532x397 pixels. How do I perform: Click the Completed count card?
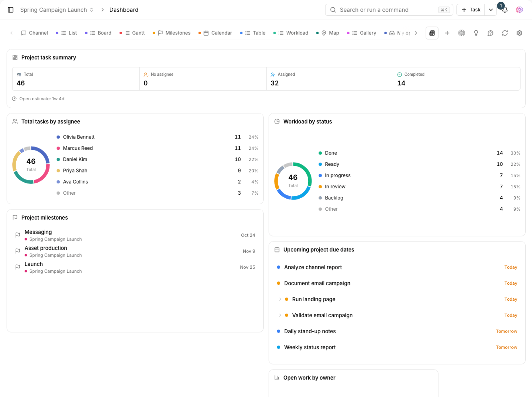point(457,79)
